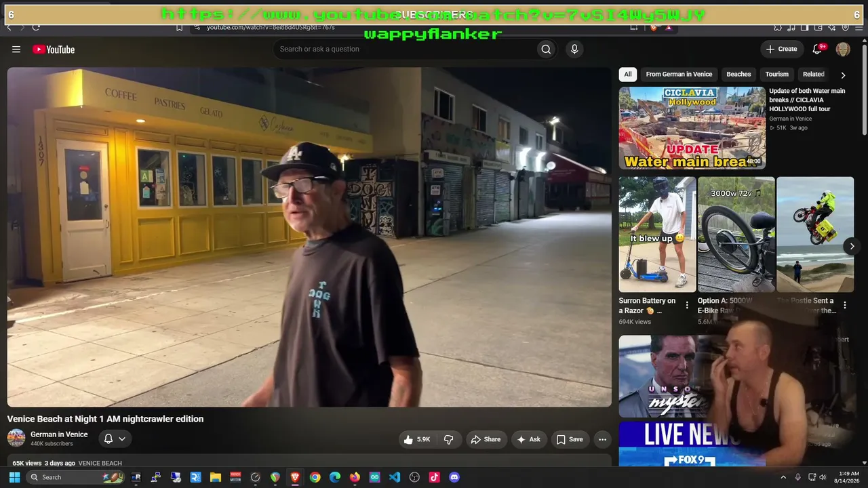
Task: Save the video to a playlist
Action: coord(570,439)
